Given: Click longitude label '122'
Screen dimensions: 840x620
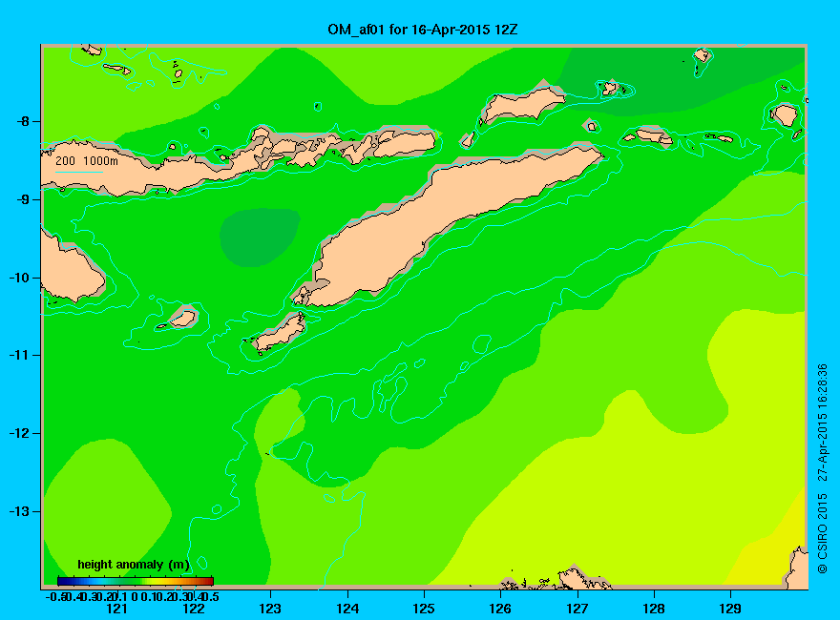Looking at the screenshot, I should coord(194,609).
